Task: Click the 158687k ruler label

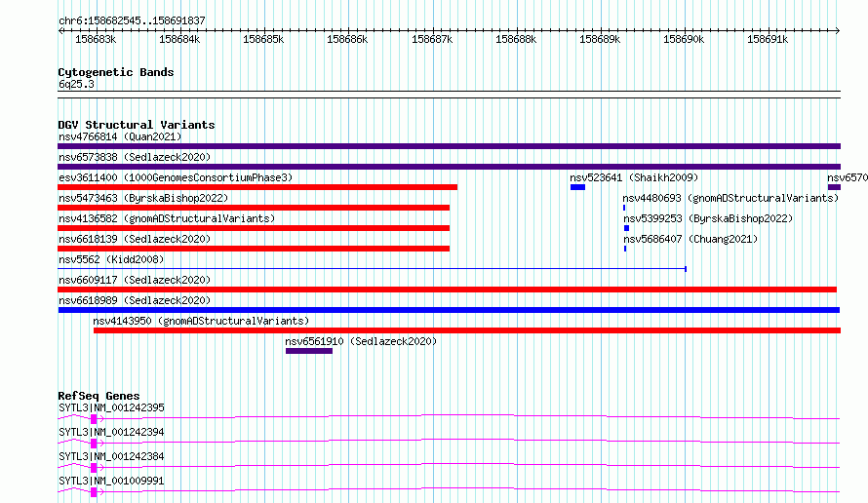Action: (432, 39)
